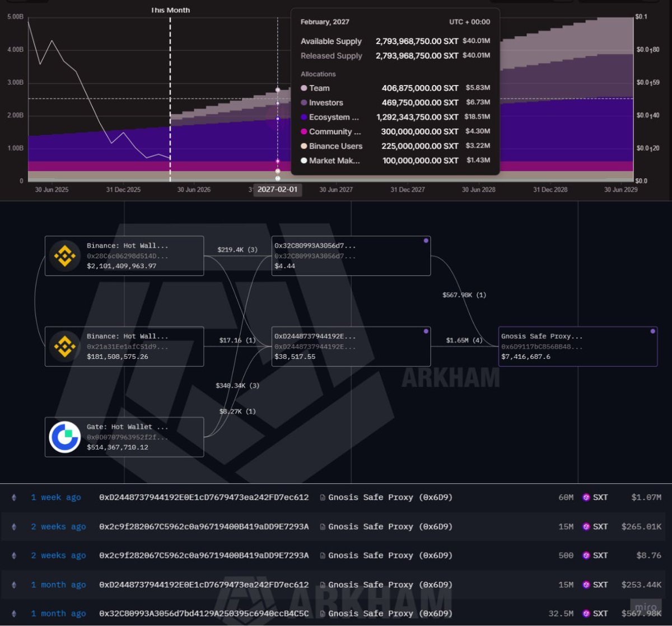
Task: Click contract icon beside Gnosis Safe Proxy, $8.76 row
Action: [323, 555]
